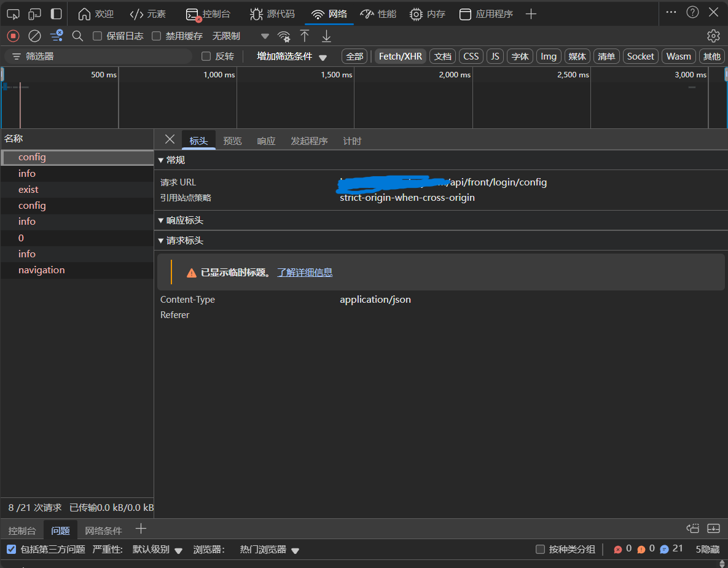Enable the 保留日志 checkbox
Image resolution: width=728 pixels, height=568 pixels.
coord(98,36)
